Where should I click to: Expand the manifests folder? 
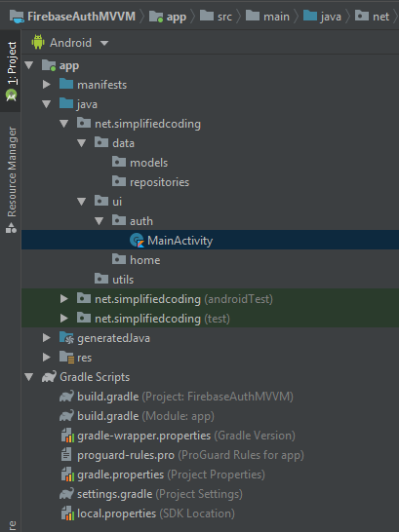(x=47, y=85)
